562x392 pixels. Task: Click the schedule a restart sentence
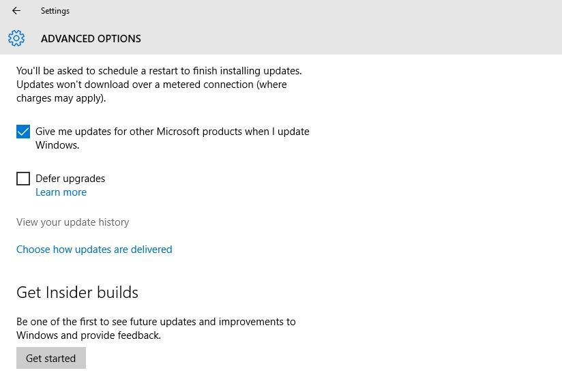(158, 71)
